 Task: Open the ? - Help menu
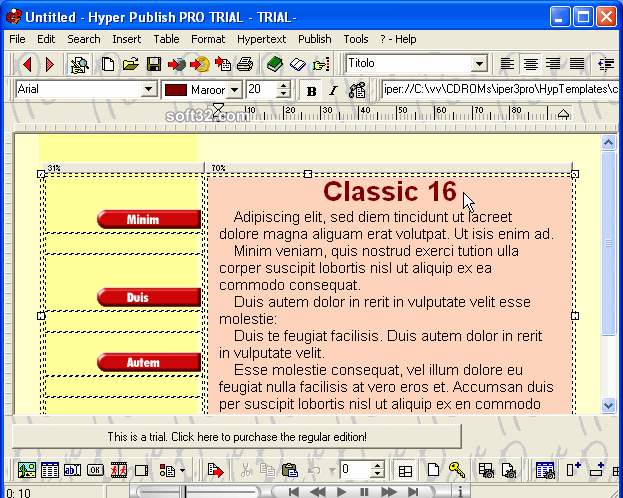coord(398,39)
